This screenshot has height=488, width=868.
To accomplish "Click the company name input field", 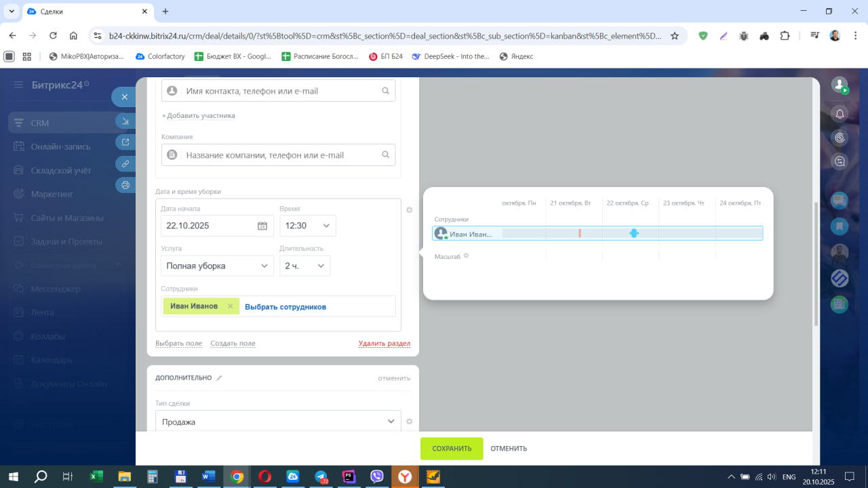I will [x=278, y=155].
